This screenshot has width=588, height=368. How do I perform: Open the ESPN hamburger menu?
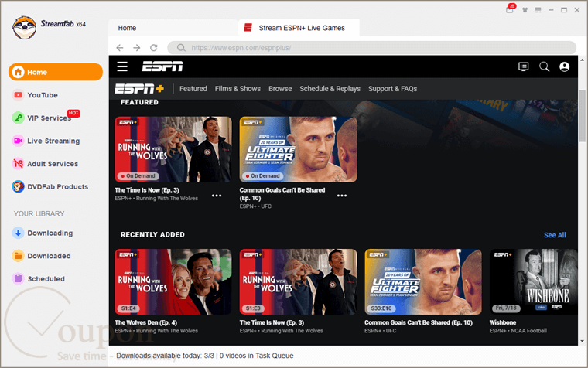point(122,66)
